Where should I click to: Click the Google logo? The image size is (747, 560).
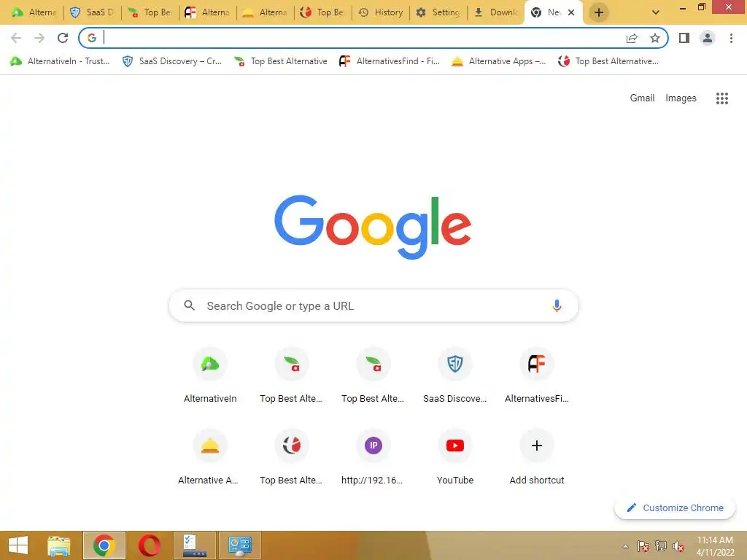(x=373, y=227)
